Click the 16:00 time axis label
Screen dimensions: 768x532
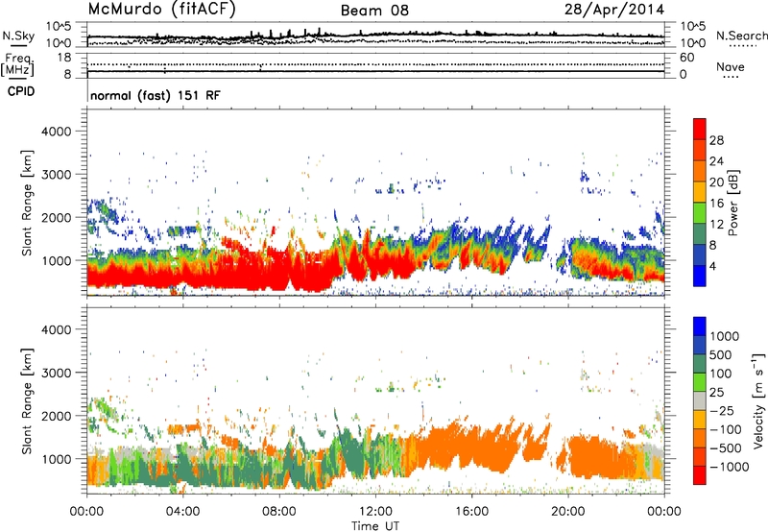pos(471,512)
